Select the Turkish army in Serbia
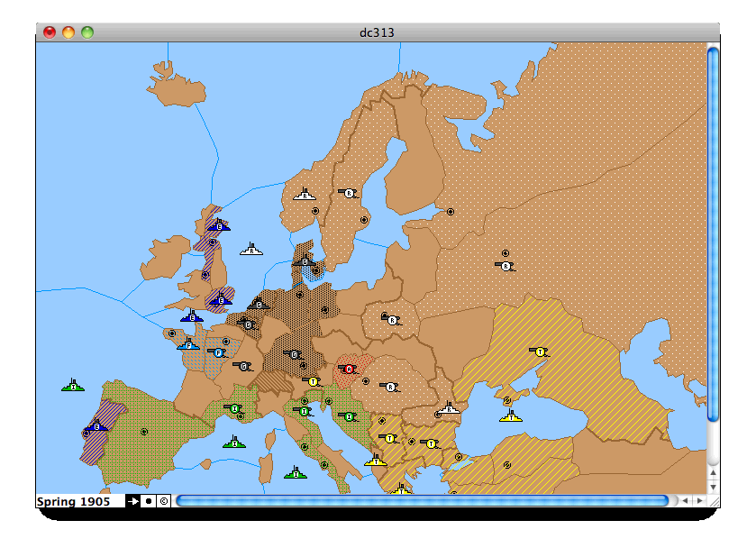 (389, 438)
